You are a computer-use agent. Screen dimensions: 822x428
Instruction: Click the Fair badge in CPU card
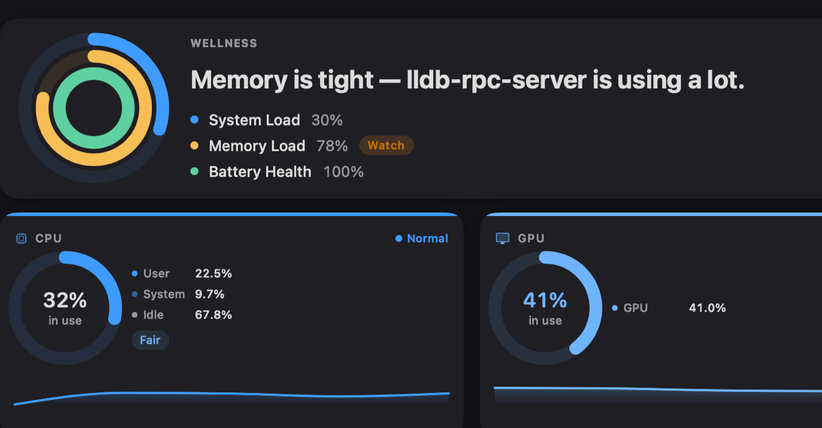[x=150, y=340]
